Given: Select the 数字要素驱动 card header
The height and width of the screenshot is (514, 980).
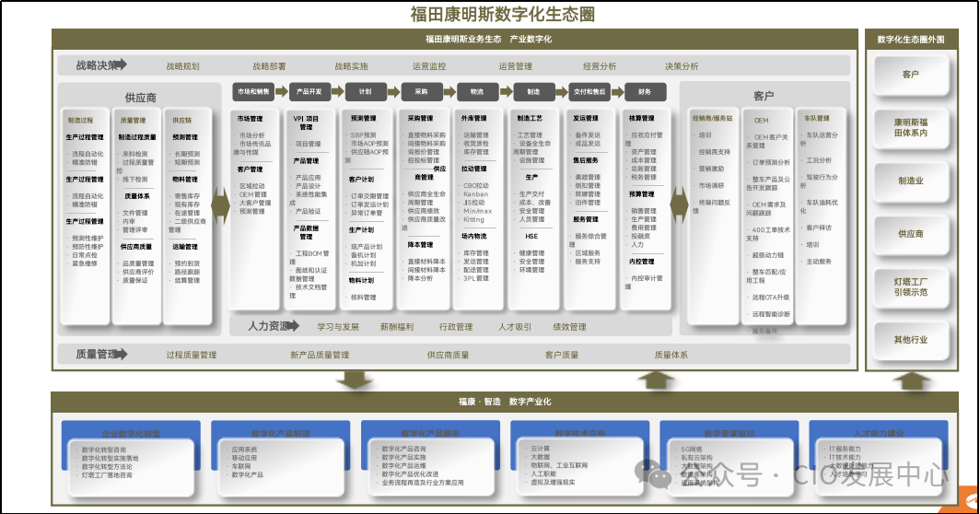Looking at the screenshot, I should [729, 433].
